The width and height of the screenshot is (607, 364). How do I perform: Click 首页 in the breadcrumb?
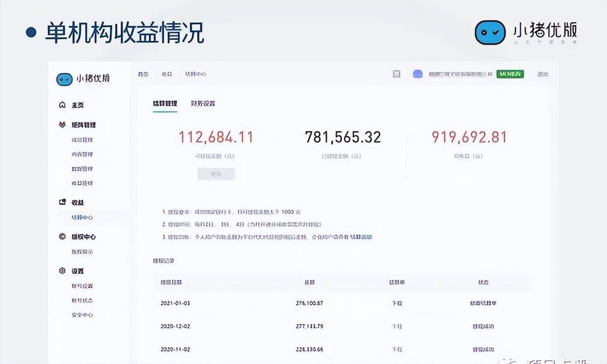coord(143,74)
